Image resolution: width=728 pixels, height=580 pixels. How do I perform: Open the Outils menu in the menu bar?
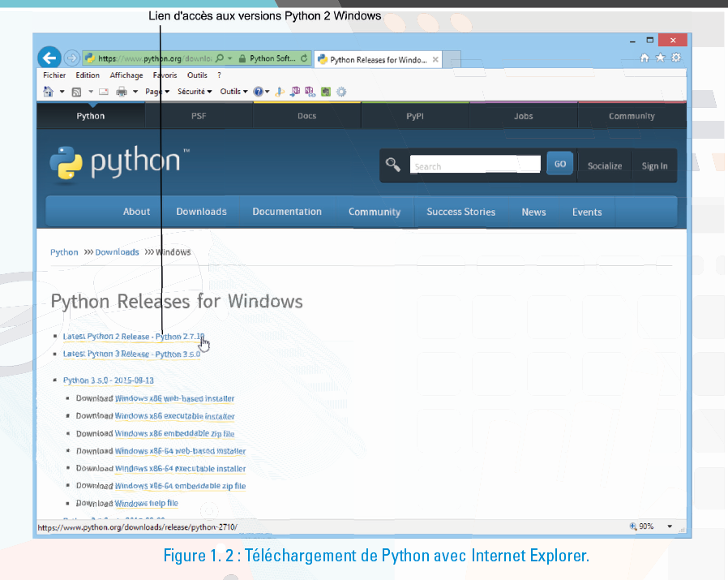point(197,75)
